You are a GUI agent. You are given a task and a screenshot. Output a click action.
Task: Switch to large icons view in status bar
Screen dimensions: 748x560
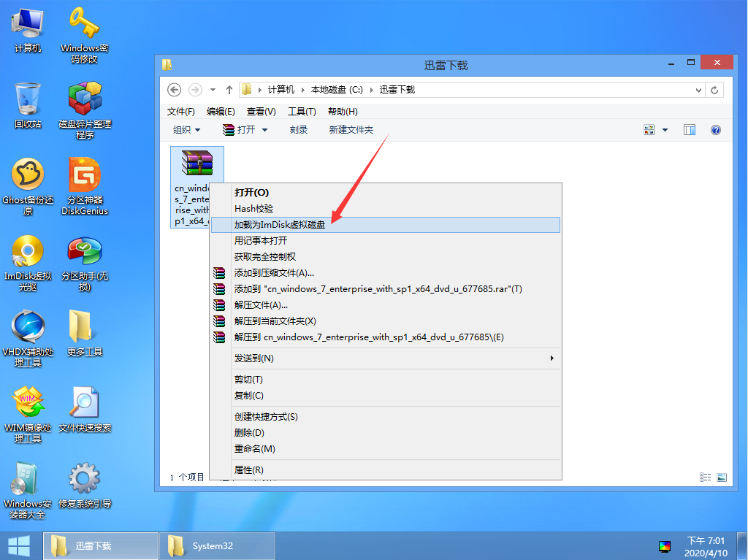(722, 477)
